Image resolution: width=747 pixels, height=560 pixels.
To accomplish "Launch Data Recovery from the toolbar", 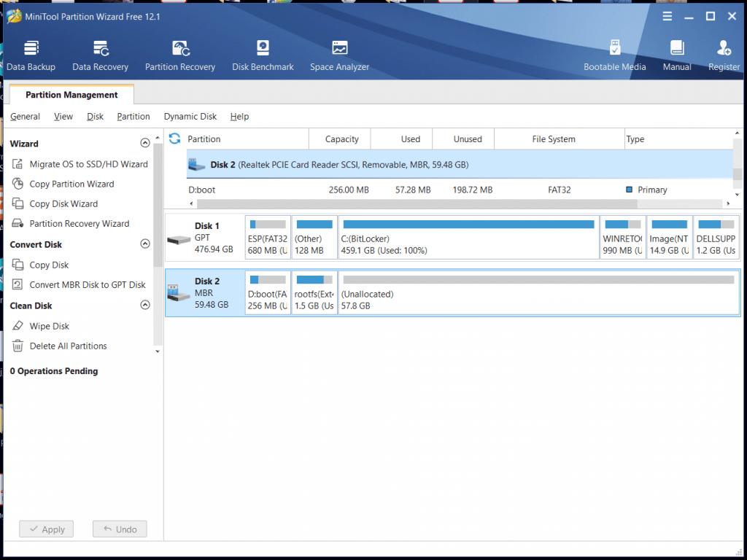I will pos(100,55).
